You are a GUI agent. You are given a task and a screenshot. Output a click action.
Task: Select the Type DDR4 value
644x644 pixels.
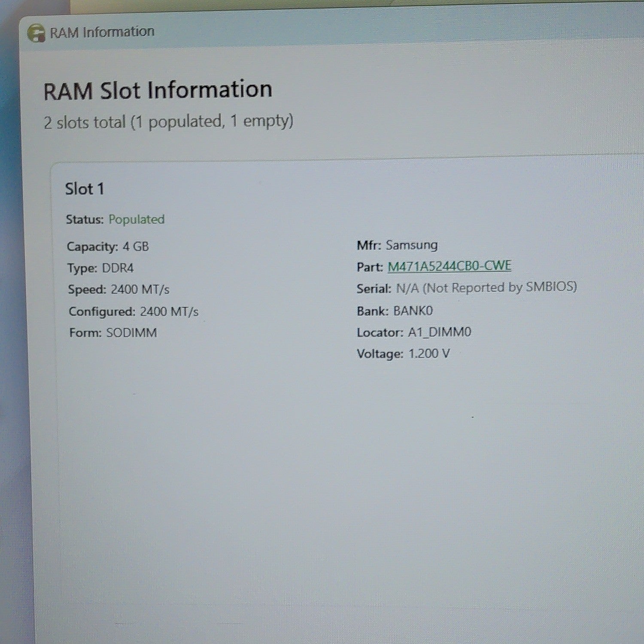coord(118,268)
